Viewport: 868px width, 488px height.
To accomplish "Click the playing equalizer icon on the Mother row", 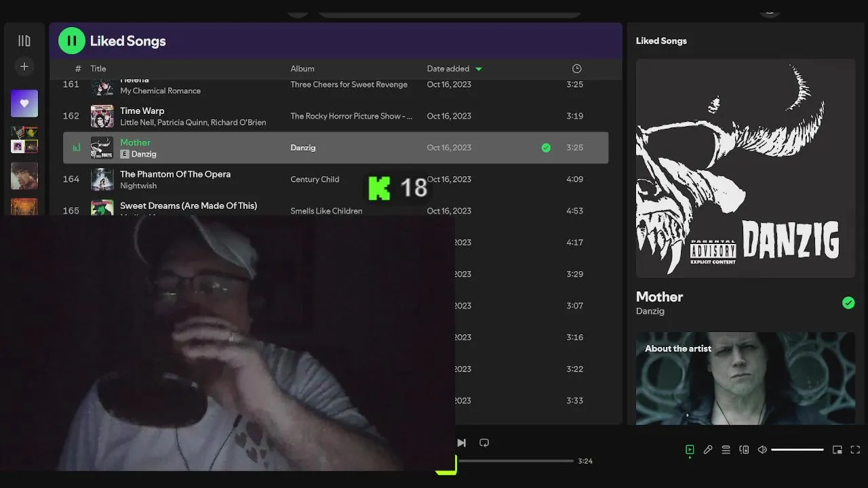I will point(77,147).
